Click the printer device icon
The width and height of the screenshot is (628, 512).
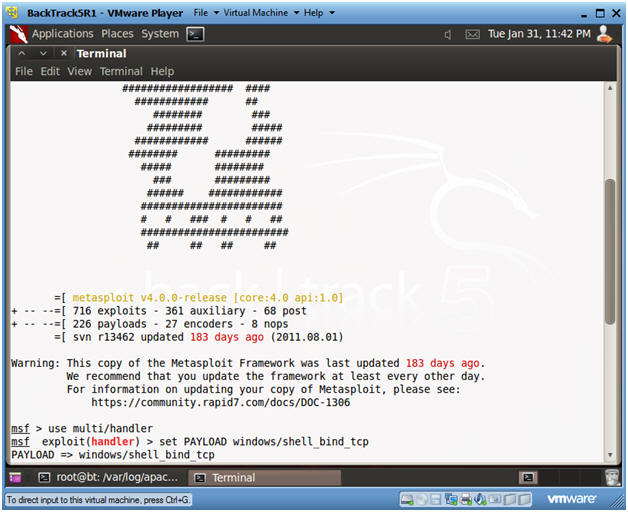pos(466,500)
